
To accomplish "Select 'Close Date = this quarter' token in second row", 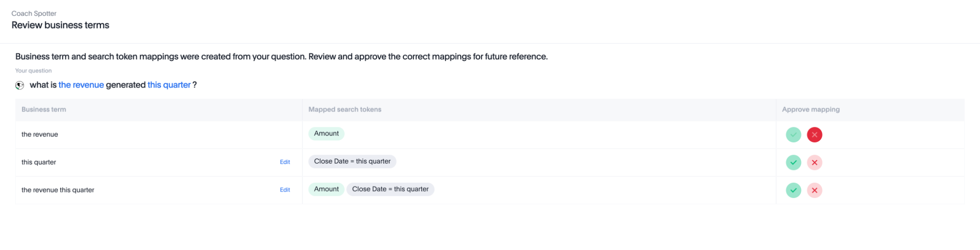I will [x=352, y=162].
